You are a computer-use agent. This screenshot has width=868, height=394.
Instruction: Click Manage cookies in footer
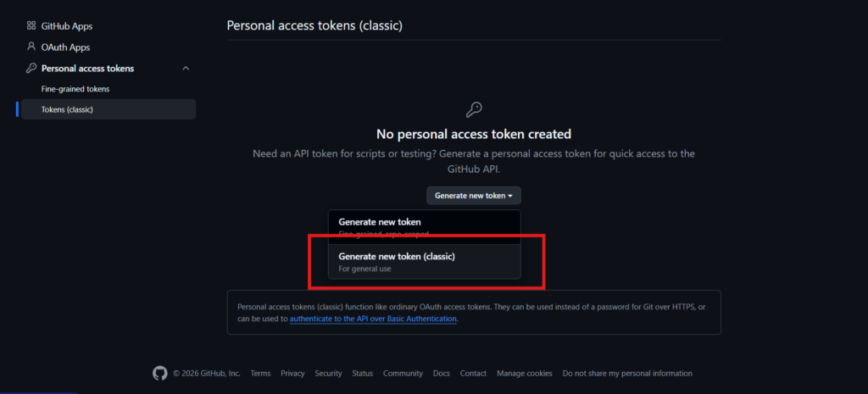coord(524,374)
